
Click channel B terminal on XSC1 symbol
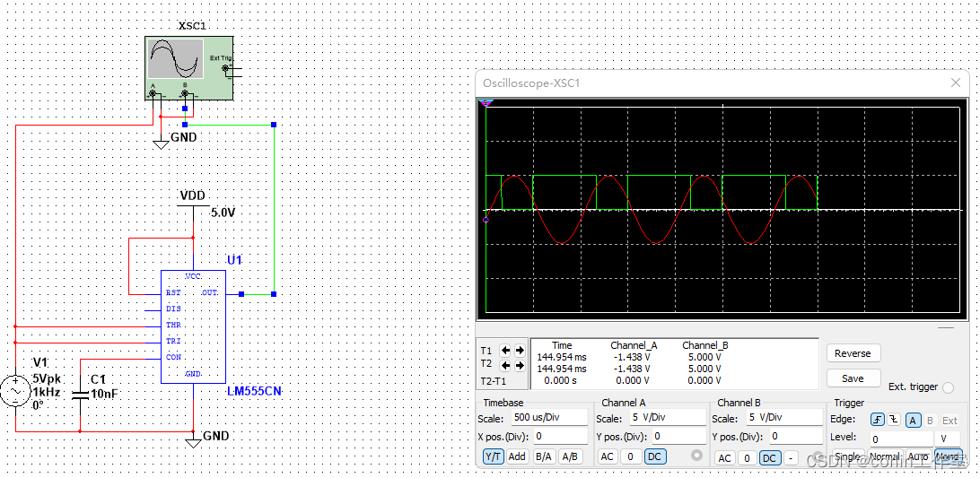point(184,94)
